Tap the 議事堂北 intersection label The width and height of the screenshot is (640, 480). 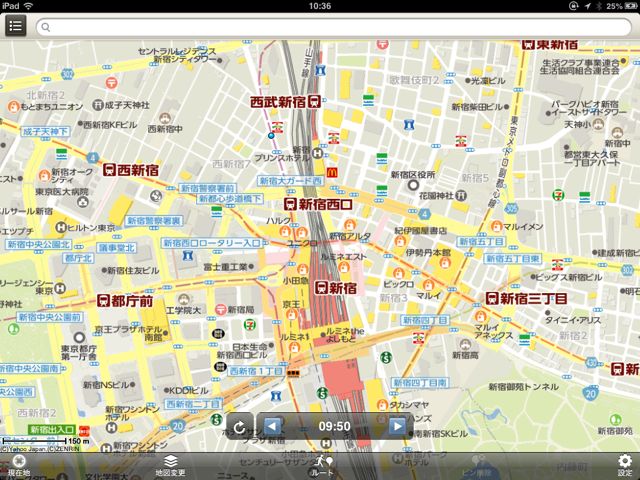pyautogui.click(x=117, y=248)
